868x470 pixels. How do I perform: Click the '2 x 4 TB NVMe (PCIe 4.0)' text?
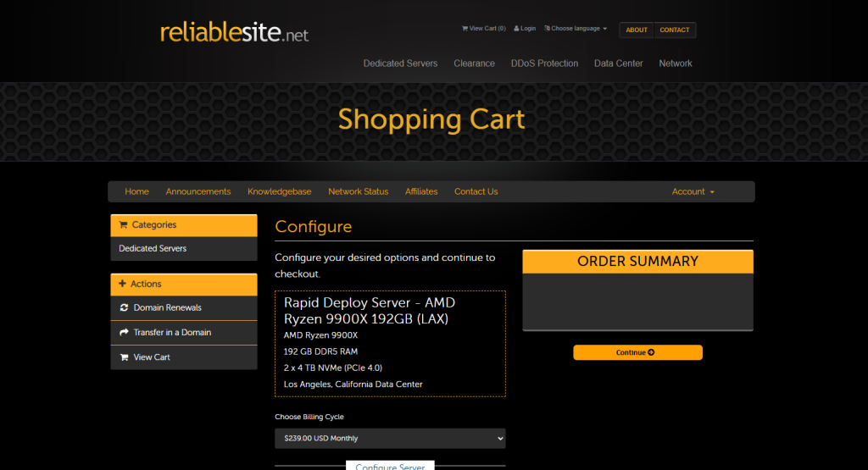332,368
